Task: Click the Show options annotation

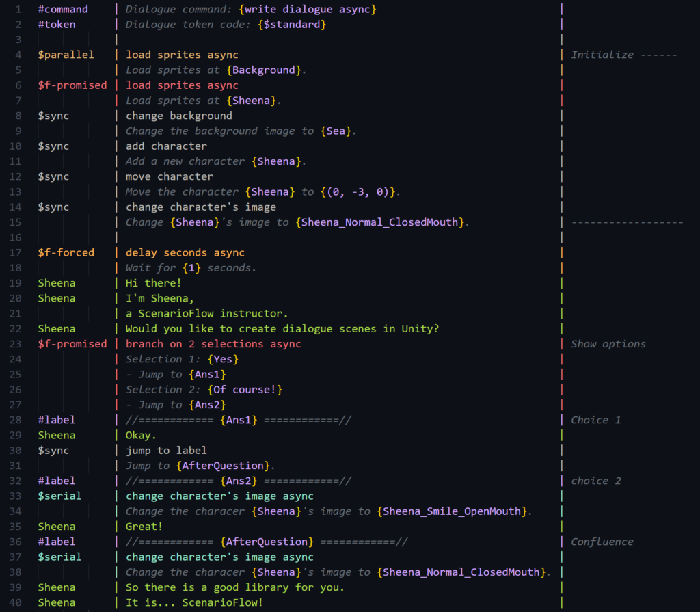Action: [x=608, y=343]
